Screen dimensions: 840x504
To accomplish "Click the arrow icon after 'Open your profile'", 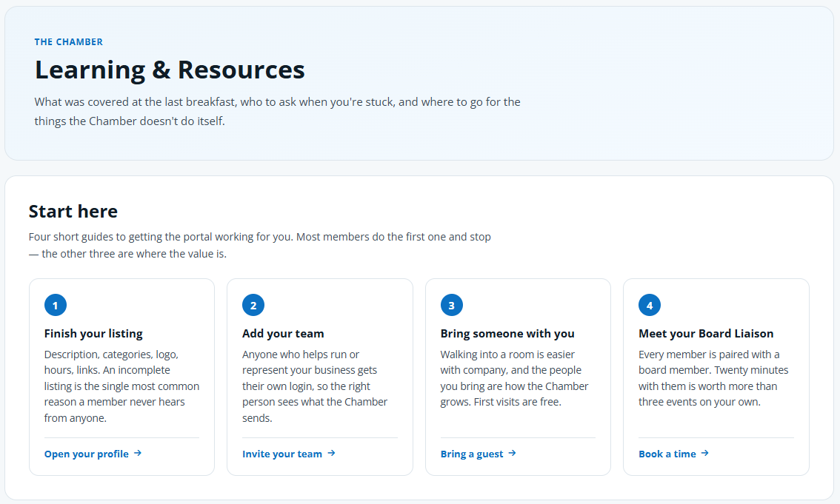I will [x=138, y=453].
